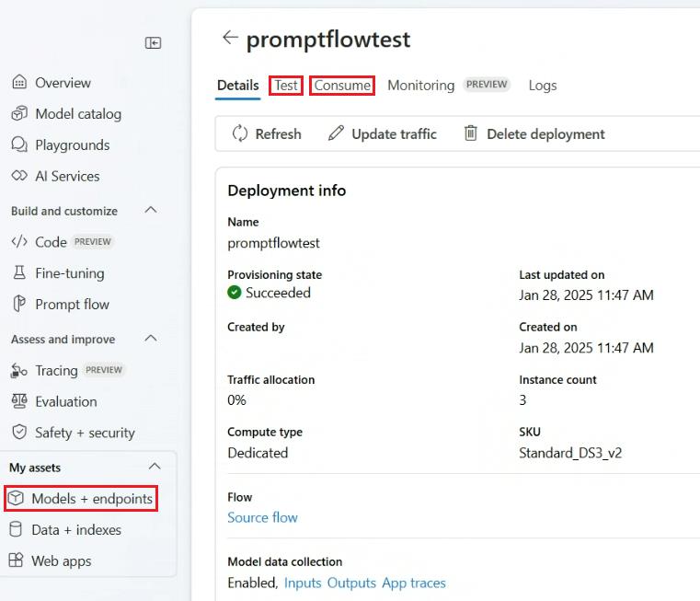
Task: Collapse the left navigation sidebar icon
Action: coord(154,43)
